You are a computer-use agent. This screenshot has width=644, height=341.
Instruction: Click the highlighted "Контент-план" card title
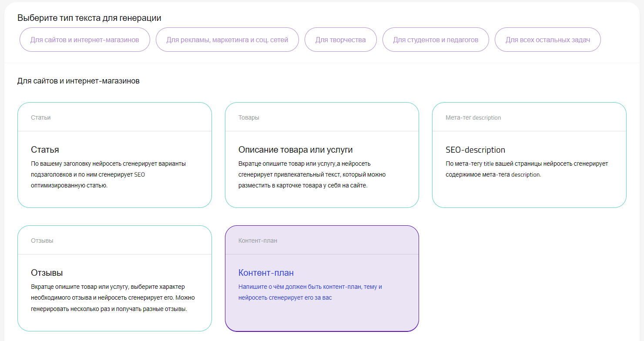(x=266, y=273)
